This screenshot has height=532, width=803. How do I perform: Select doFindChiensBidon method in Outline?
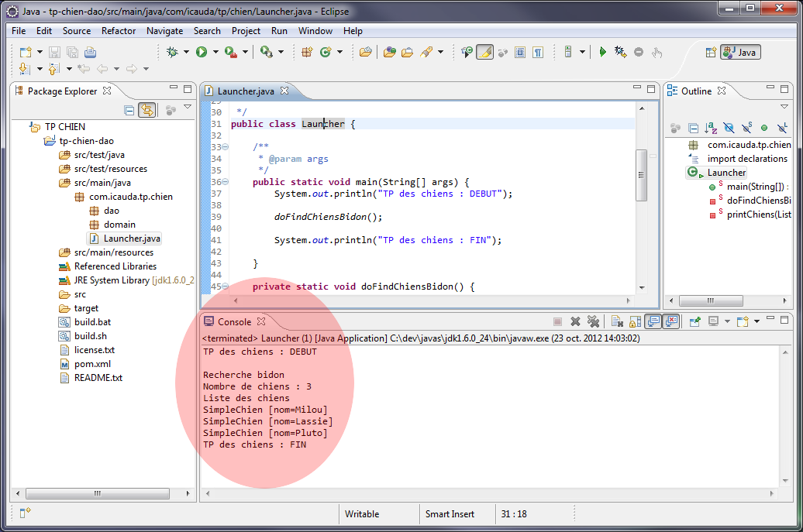[x=757, y=201]
